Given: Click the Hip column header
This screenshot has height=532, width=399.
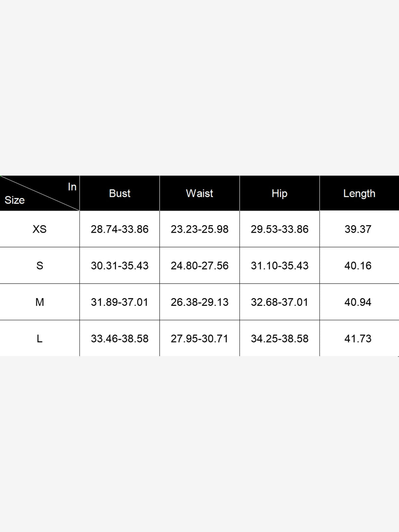Looking at the screenshot, I should [280, 193].
